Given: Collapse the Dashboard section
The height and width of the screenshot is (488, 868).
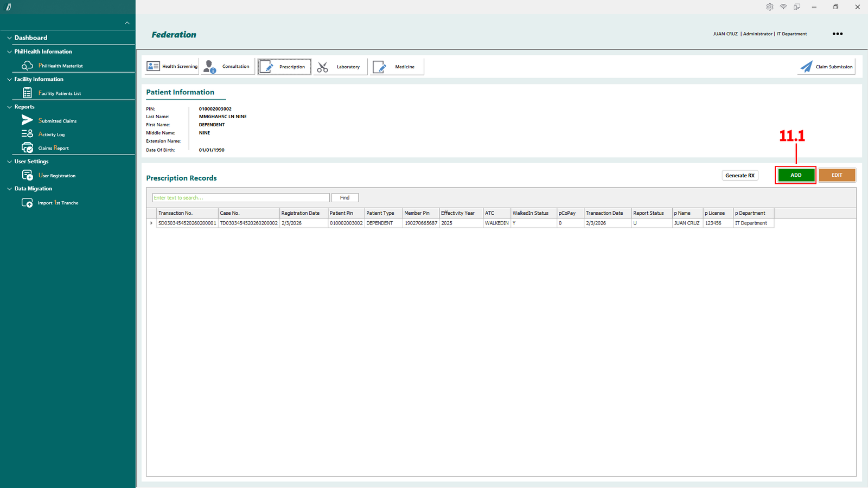Looking at the screenshot, I should [x=9, y=38].
